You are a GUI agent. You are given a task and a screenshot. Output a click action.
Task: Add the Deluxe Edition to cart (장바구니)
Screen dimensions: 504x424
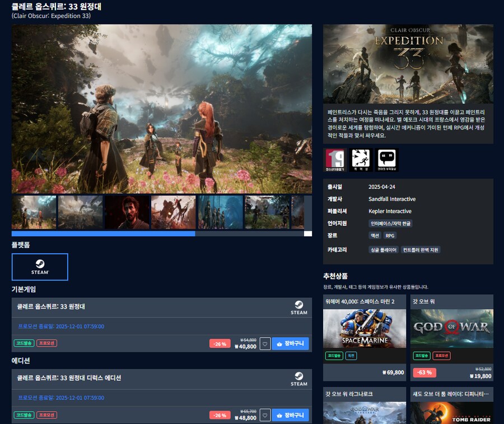coord(290,415)
